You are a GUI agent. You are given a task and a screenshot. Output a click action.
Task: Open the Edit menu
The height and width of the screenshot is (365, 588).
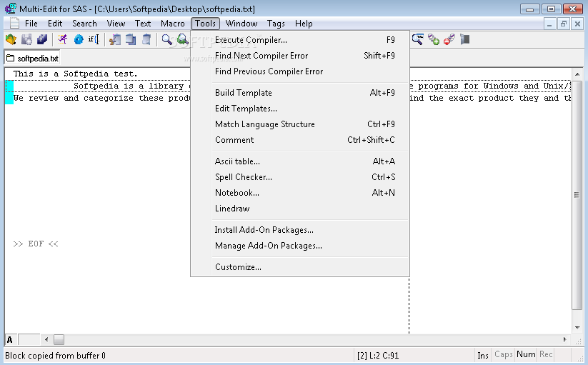(x=55, y=24)
